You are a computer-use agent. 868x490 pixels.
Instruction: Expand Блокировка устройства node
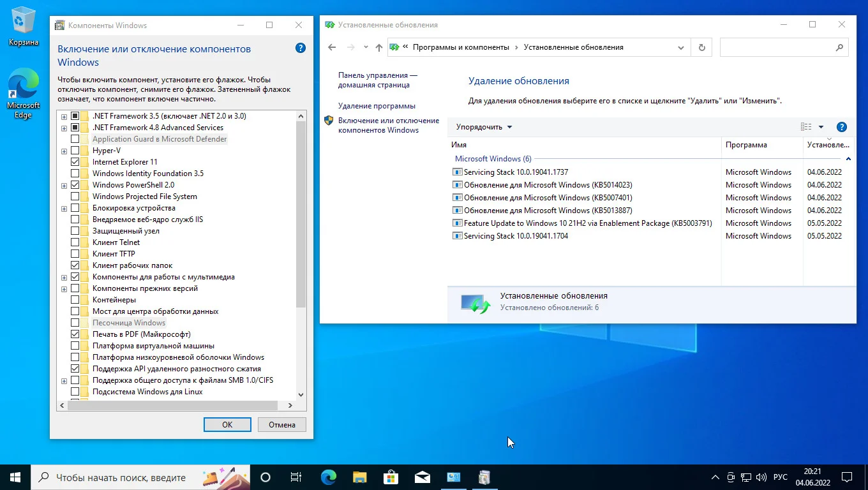click(64, 208)
